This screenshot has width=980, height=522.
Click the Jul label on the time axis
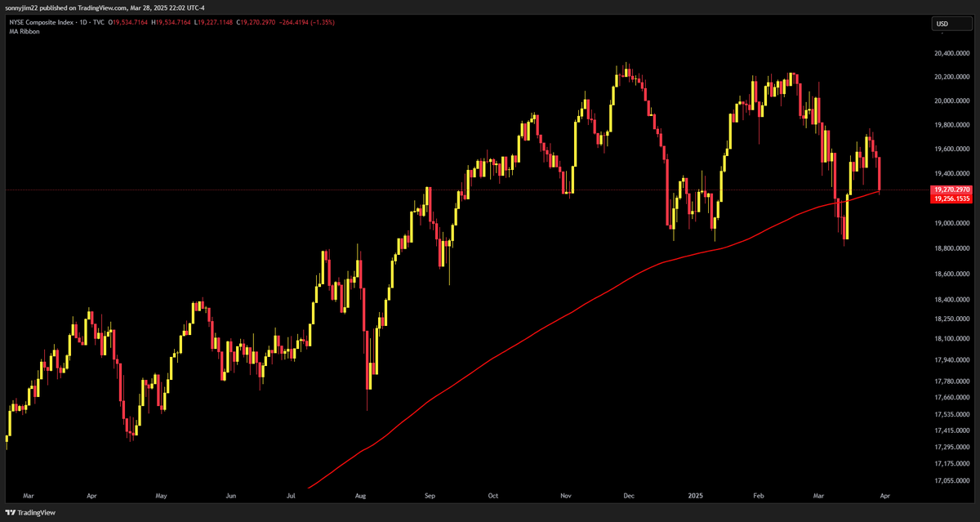coord(292,496)
